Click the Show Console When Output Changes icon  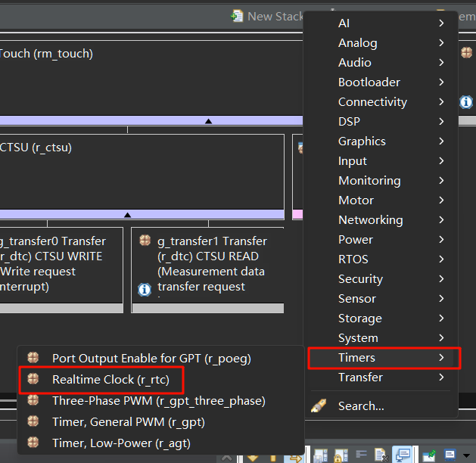point(403,455)
